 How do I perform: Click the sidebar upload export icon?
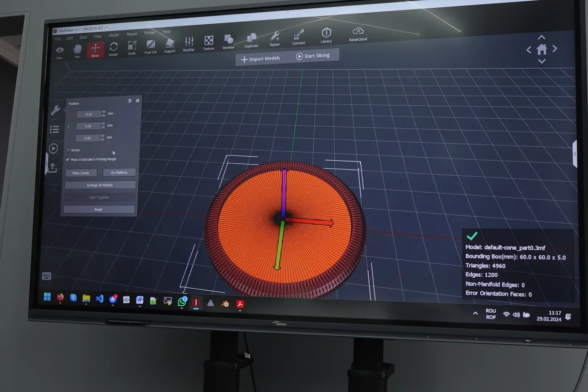(53, 167)
